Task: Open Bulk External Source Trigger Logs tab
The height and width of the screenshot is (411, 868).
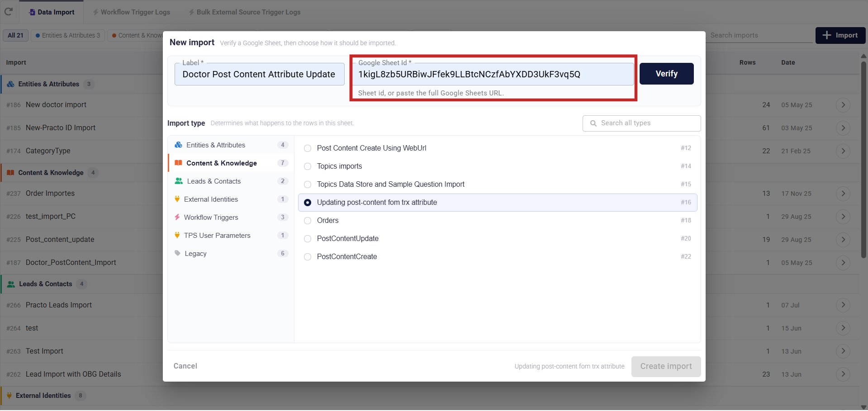Action: click(x=245, y=12)
